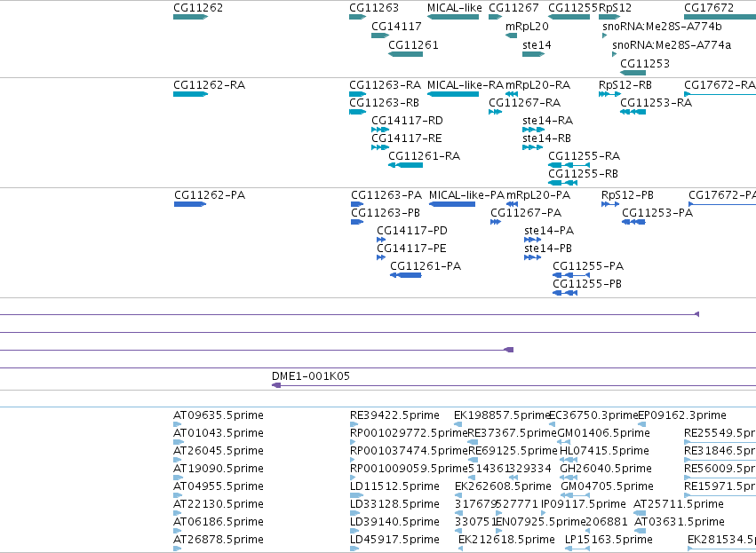This screenshot has width=756, height=553.
Task: Click the AT26878.5prime EST
Action: pos(178,549)
